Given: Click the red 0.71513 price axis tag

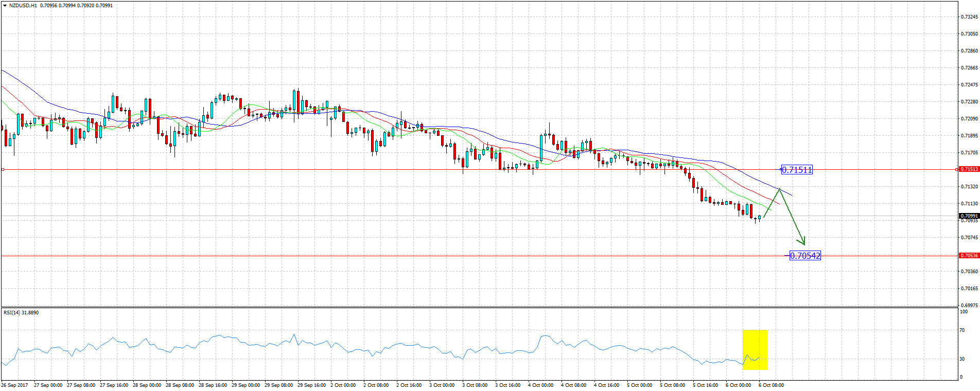Looking at the screenshot, I should pos(969,169).
